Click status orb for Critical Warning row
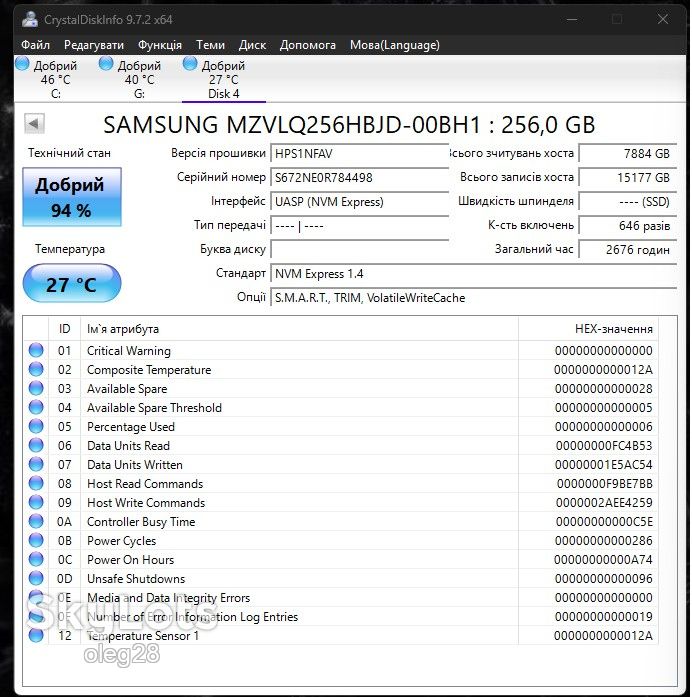692x697 pixels. coord(36,350)
